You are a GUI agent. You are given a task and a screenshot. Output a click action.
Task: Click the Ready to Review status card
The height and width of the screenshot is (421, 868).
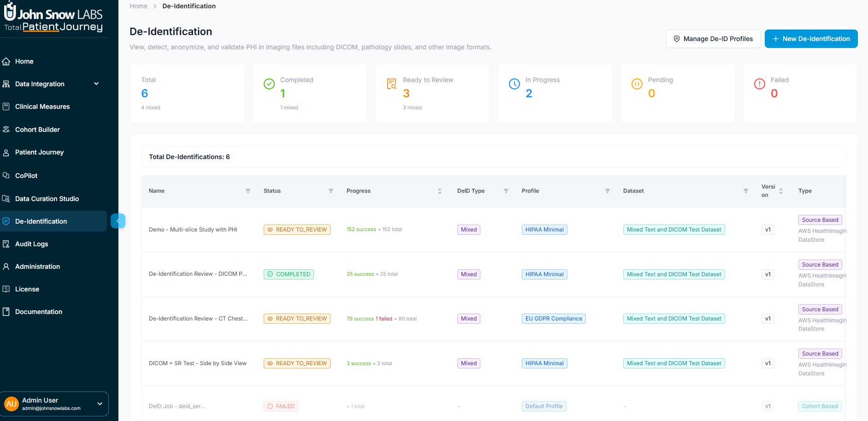click(432, 93)
